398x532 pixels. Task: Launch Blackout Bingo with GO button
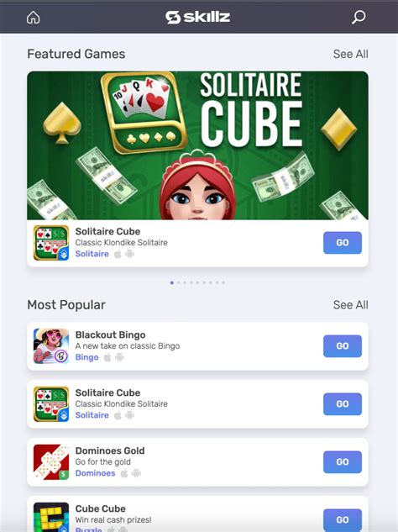pyautogui.click(x=343, y=346)
